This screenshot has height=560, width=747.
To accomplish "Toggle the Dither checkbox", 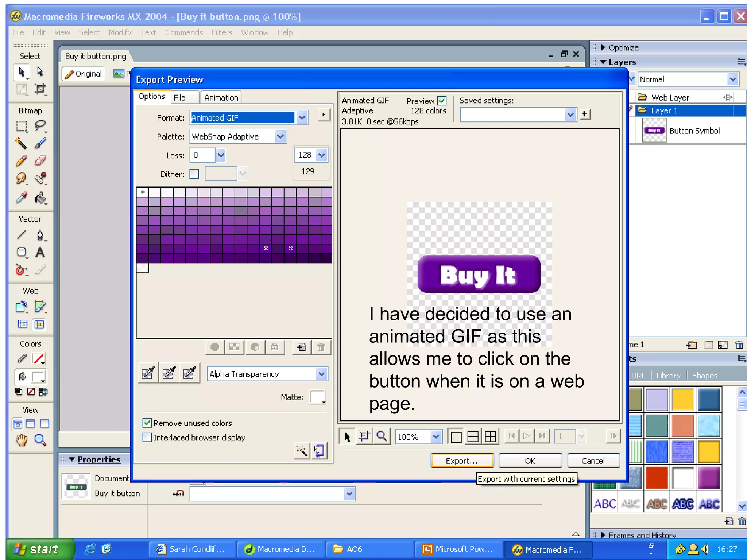I will [194, 174].
